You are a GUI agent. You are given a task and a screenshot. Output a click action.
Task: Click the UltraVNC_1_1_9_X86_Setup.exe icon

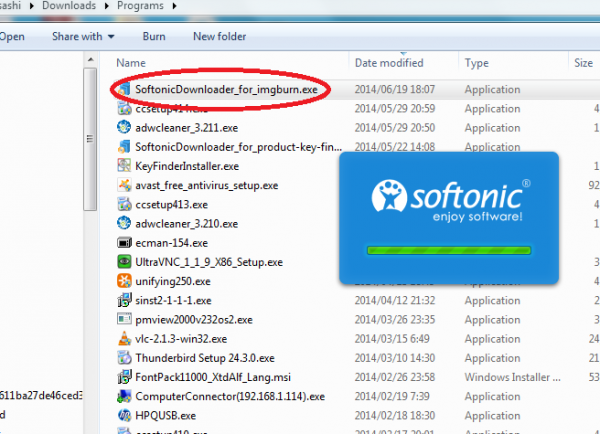coord(124,262)
